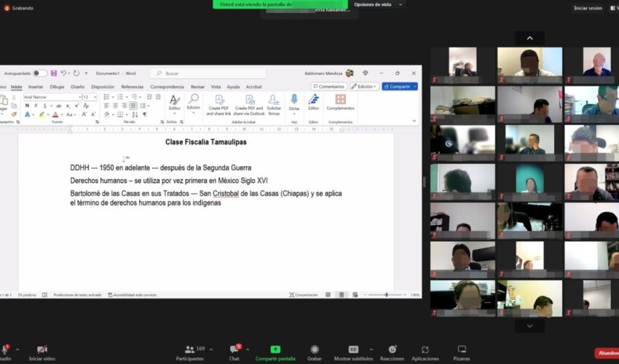Decrease paragraph indent
This screenshot has width=619, height=364.
point(149,97)
